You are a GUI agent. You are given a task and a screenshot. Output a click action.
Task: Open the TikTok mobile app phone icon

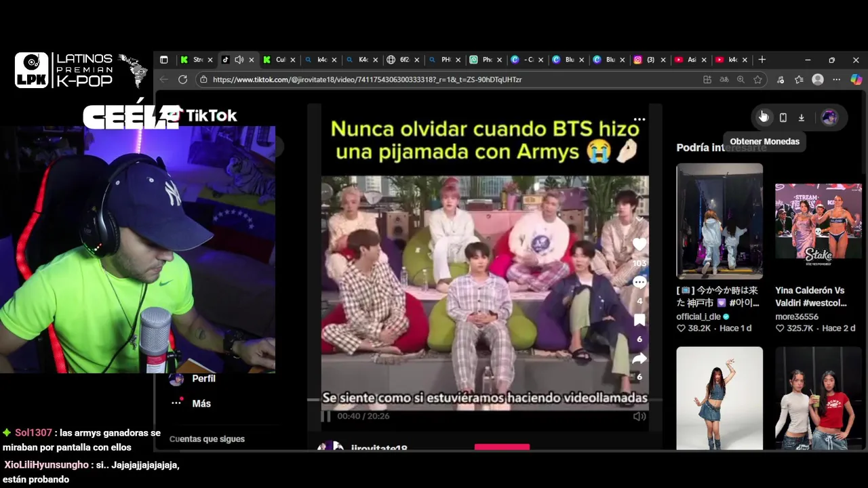(783, 117)
